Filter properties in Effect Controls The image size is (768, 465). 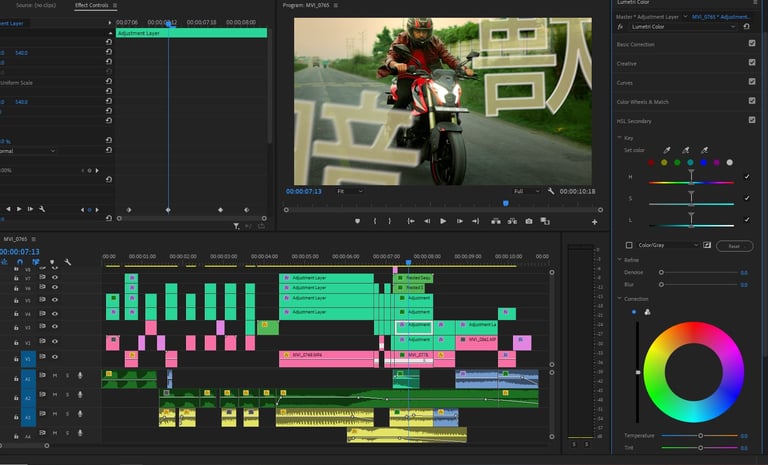coord(236,226)
